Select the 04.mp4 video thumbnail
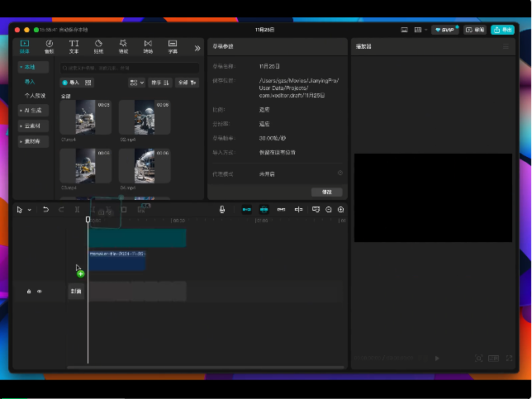Viewport: 532px width, 399px height. coord(145,165)
